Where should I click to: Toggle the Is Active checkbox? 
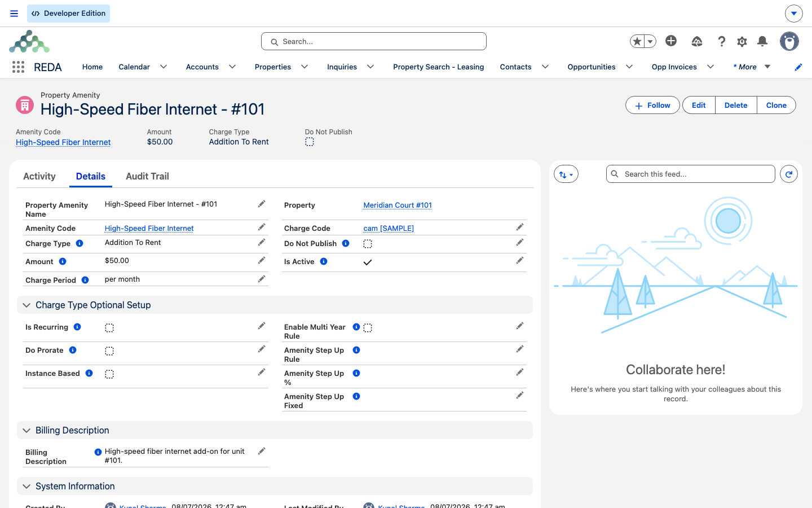[368, 262]
